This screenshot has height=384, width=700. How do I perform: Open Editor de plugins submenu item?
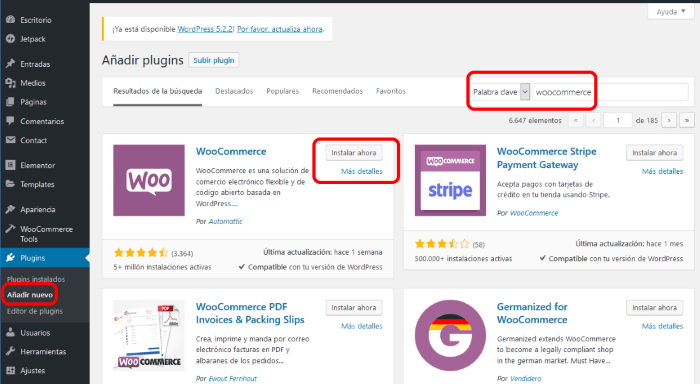35,311
